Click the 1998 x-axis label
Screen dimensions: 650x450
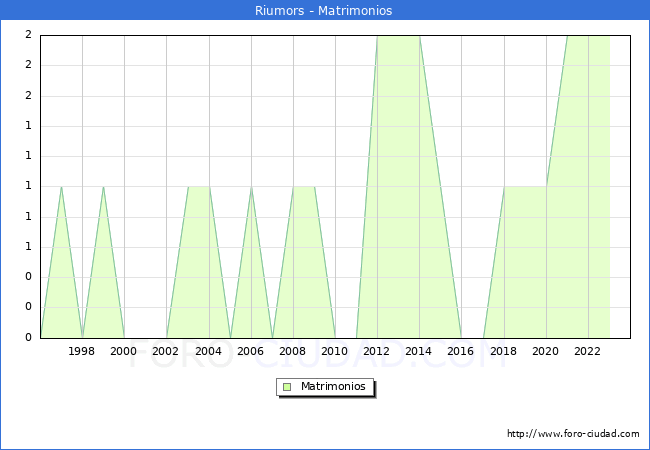point(81,351)
